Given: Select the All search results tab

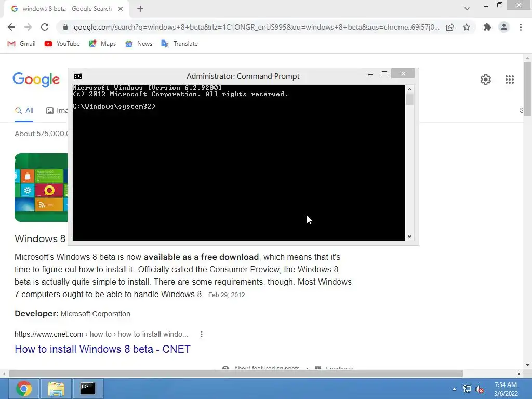Looking at the screenshot, I should 24,111.
